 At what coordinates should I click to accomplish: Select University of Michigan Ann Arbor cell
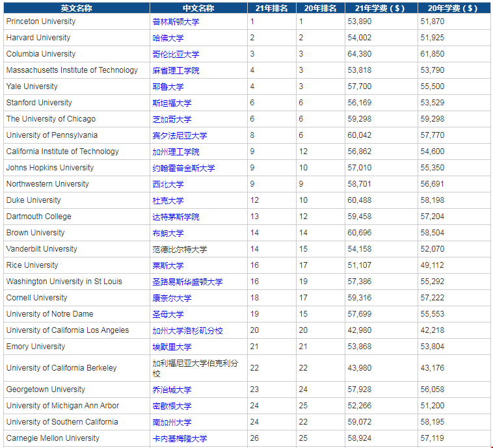tap(77, 406)
